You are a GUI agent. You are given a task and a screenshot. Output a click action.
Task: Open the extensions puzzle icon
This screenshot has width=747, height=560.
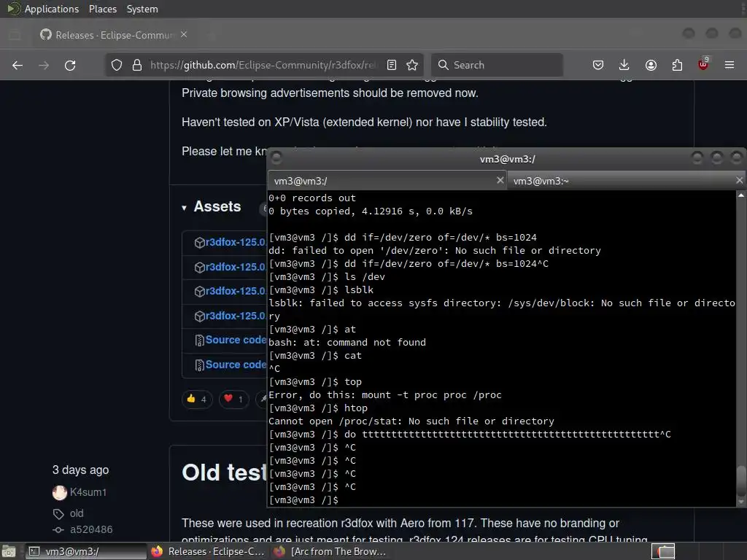click(677, 65)
